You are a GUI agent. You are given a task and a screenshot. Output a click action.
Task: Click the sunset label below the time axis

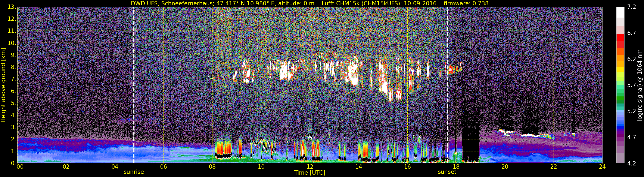coord(447,172)
